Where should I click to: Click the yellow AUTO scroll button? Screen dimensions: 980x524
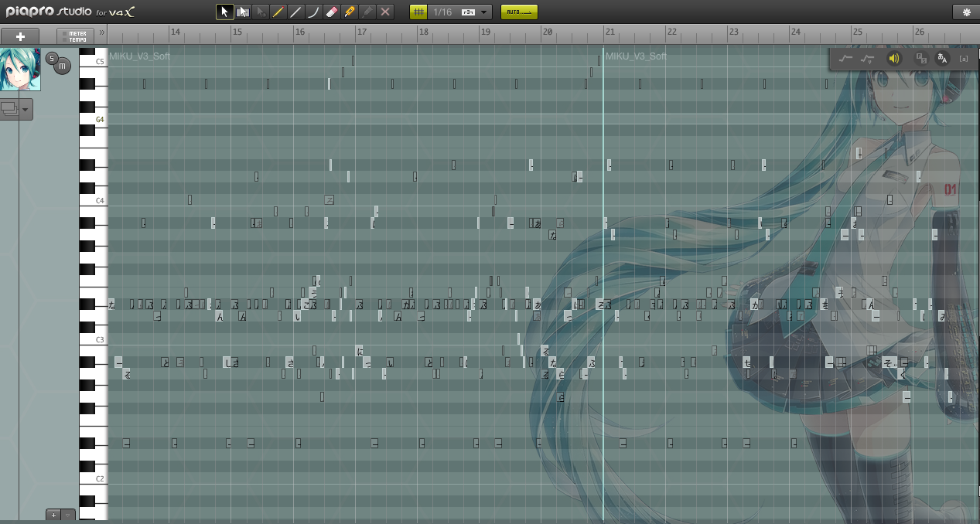(x=519, y=12)
